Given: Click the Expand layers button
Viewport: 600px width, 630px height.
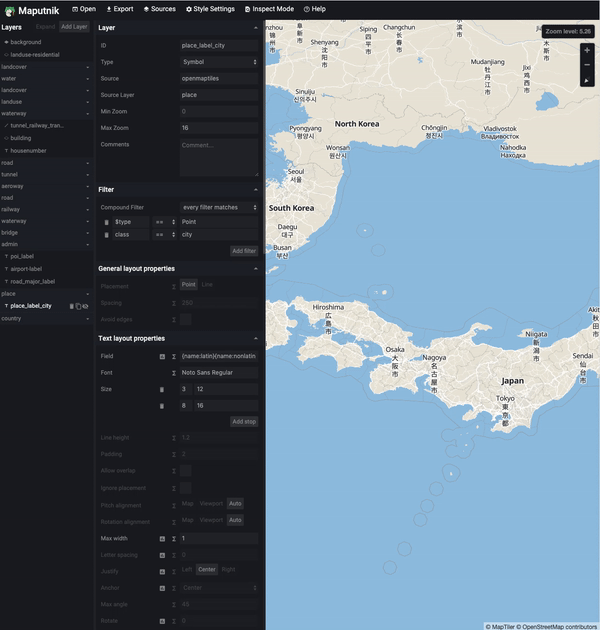Looking at the screenshot, I should [x=45, y=27].
